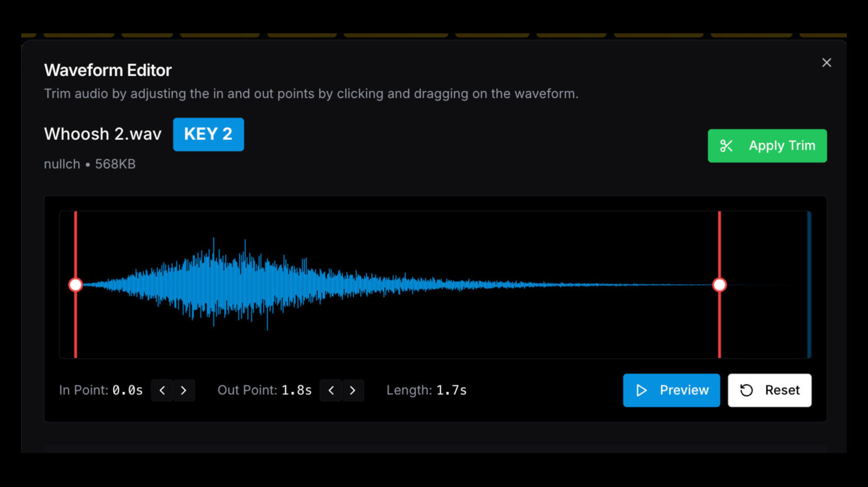Click the circular arrow icon in Reset

746,390
